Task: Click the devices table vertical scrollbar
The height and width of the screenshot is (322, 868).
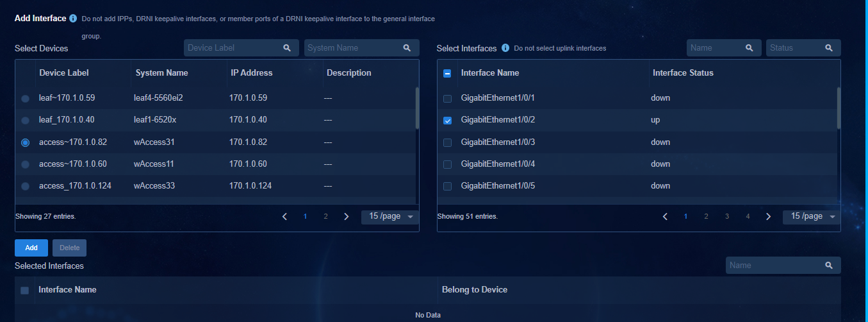Action: [x=417, y=108]
